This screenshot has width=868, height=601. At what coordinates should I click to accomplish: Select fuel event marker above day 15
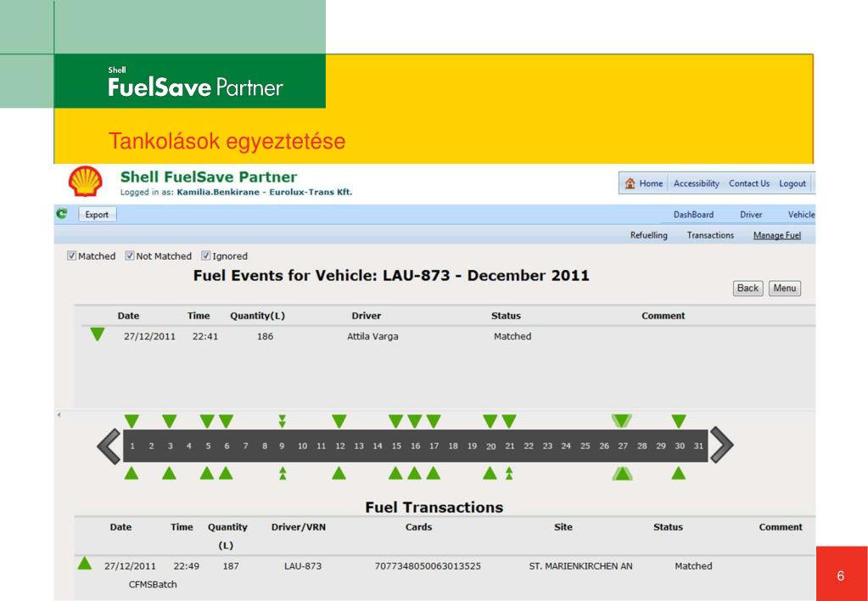395,421
